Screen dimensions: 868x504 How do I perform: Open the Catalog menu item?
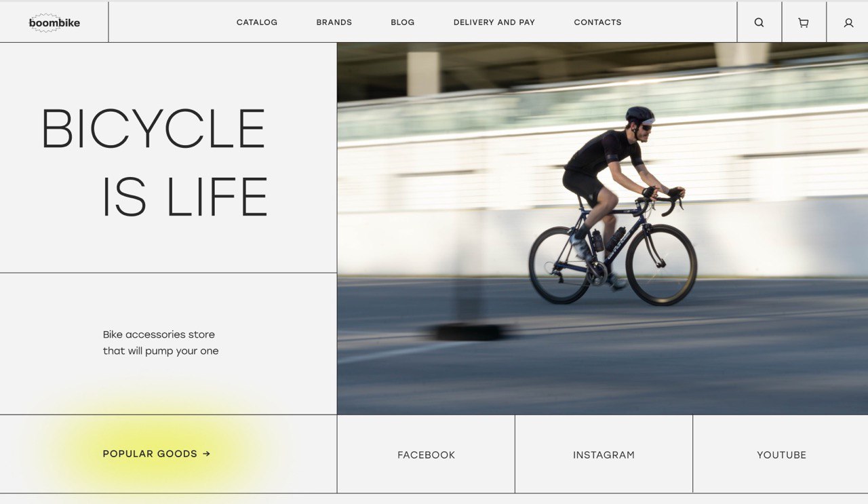point(257,22)
